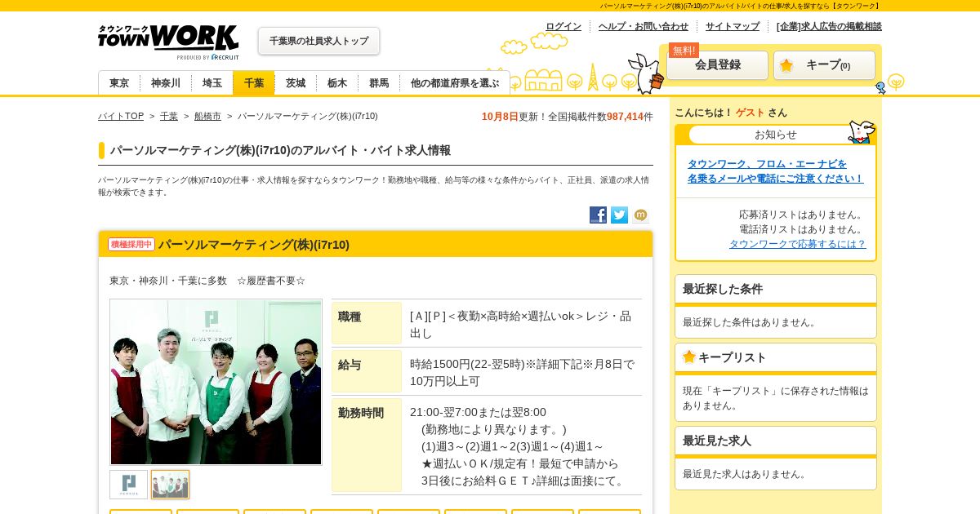Click the 会員登録 button
Viewport: 980px width, 514px height.
pyautogui.click(x=718, y=65)
